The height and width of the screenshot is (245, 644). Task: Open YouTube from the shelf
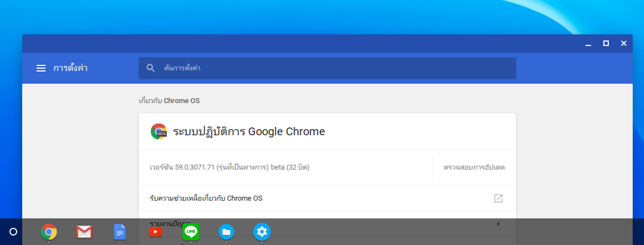pos(155,232)
